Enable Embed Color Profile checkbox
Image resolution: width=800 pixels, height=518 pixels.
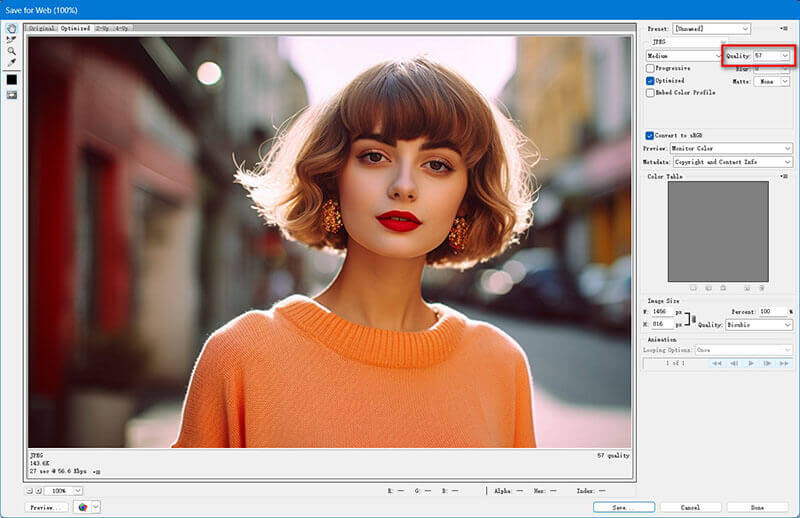650,93
